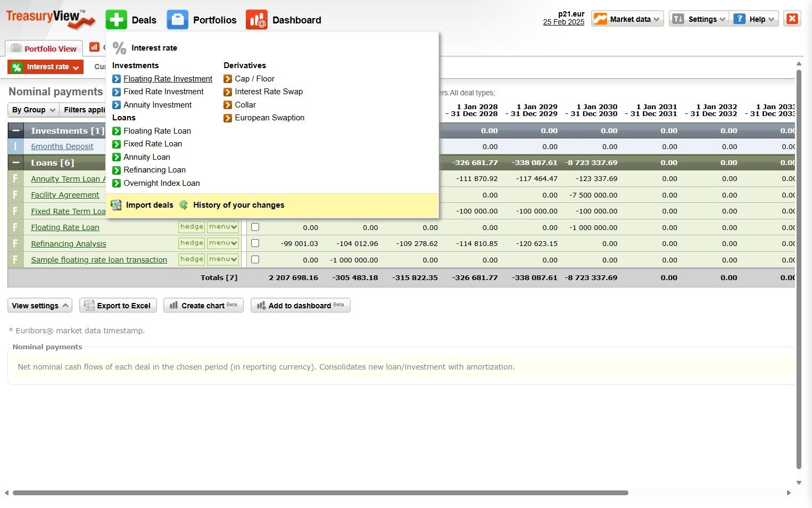Check the Sample floating rate loan checkbox

(x=255, y=260)
